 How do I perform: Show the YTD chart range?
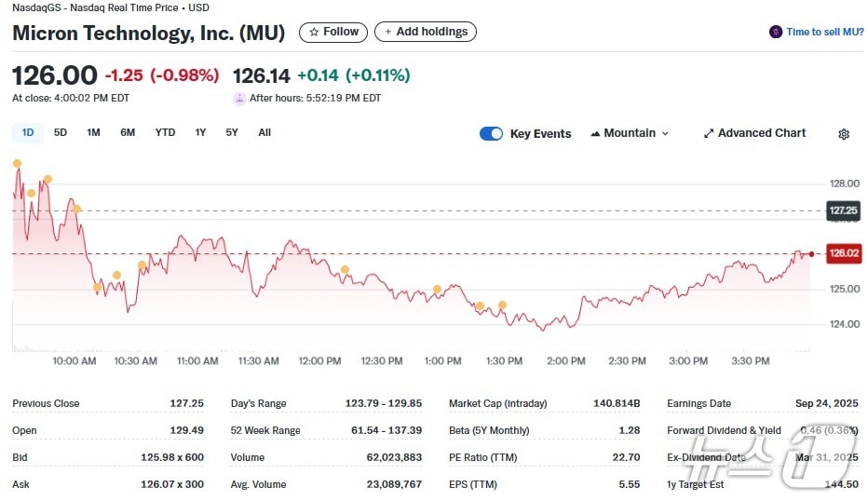[165, 133]
